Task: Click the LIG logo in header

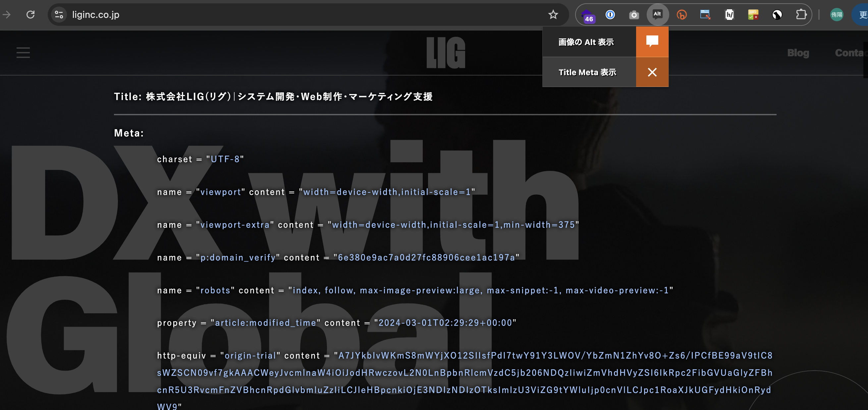Action: point(446,53)
